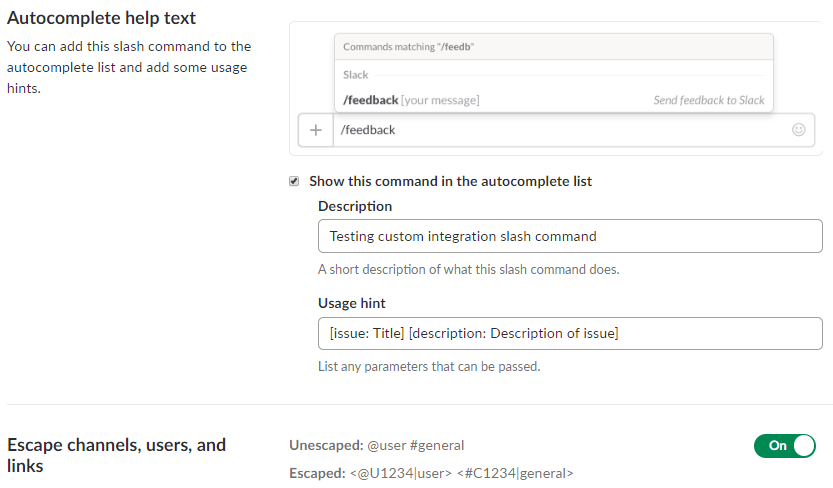Click the Usage hint input field
The image size is (833, 488).
(x=570, y=333)
